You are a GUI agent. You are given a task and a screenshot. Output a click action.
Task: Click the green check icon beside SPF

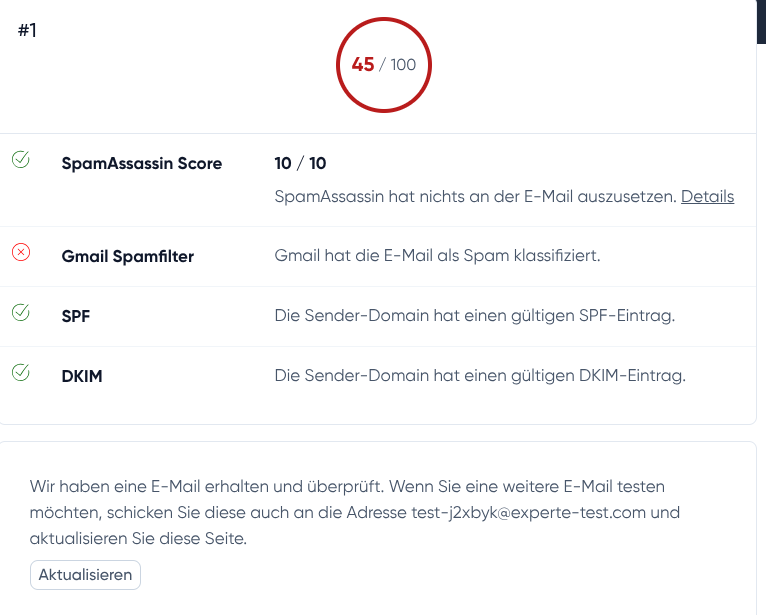(20, 313)
